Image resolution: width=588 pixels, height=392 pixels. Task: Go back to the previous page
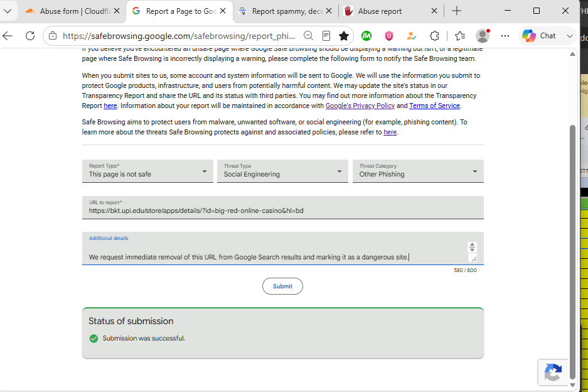8,36
